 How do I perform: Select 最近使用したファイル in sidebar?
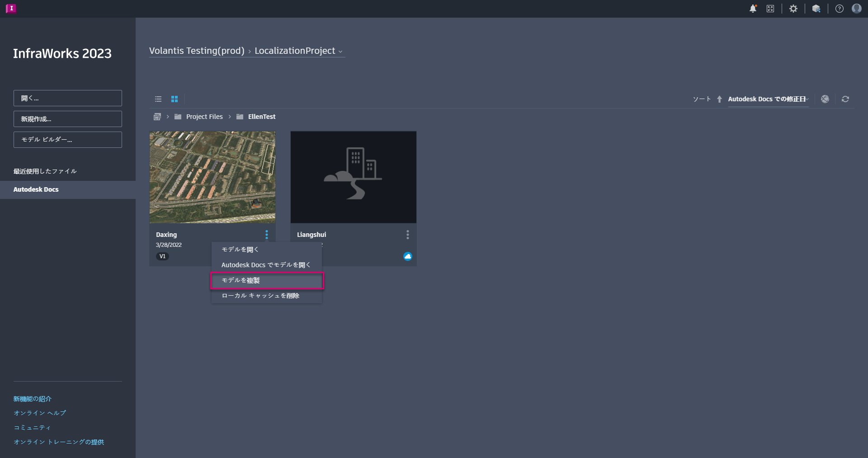click(x=45, y=171)
